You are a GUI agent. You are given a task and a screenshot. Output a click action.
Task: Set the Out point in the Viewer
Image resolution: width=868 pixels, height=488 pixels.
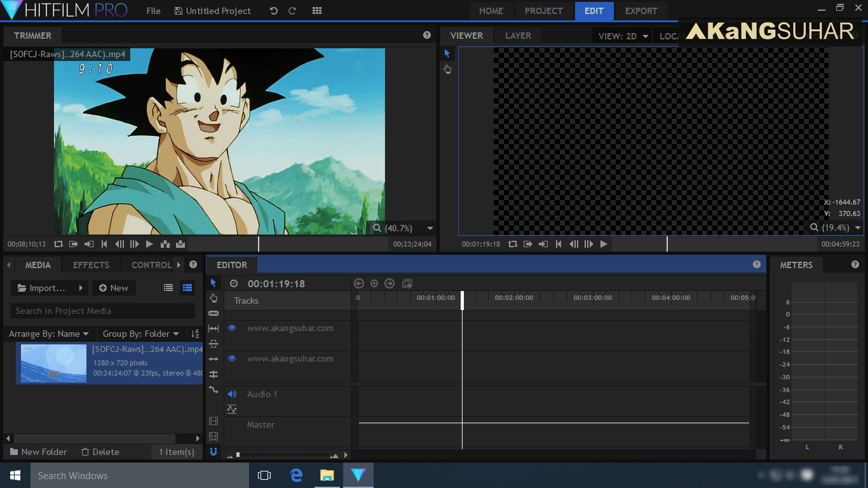[x=543, y=244]
